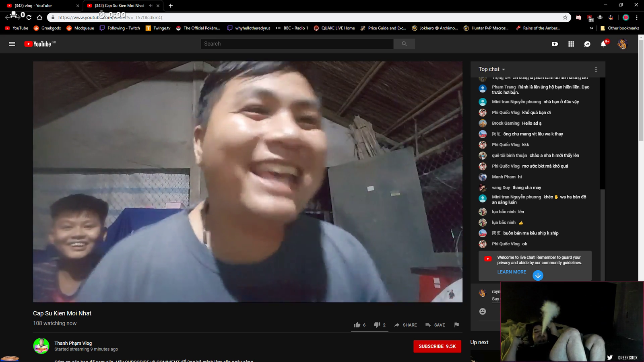
Task: Open the Greekgodx bookmark
Action: pos(47,28)
